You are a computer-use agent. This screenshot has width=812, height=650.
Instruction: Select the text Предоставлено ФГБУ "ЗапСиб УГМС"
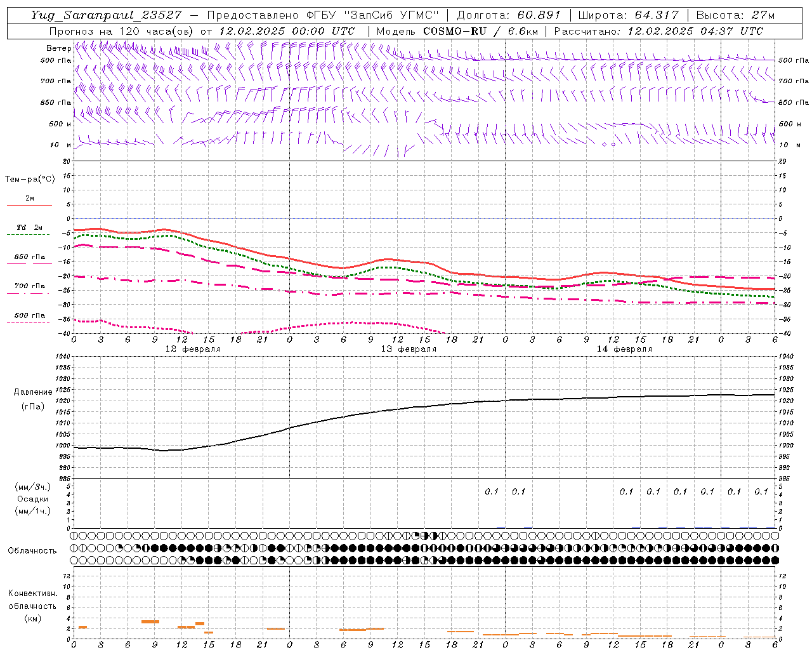pyautogui.click(x=323, y=15)
